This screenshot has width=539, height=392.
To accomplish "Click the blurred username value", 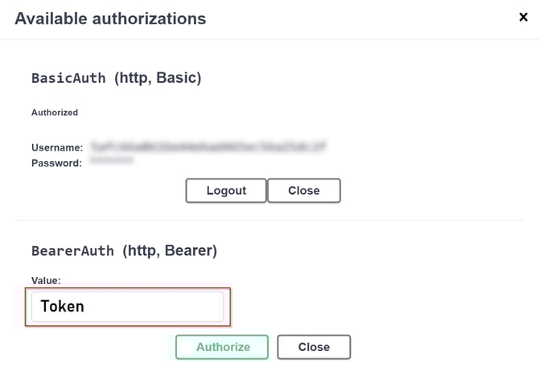I will coord(208,147).
